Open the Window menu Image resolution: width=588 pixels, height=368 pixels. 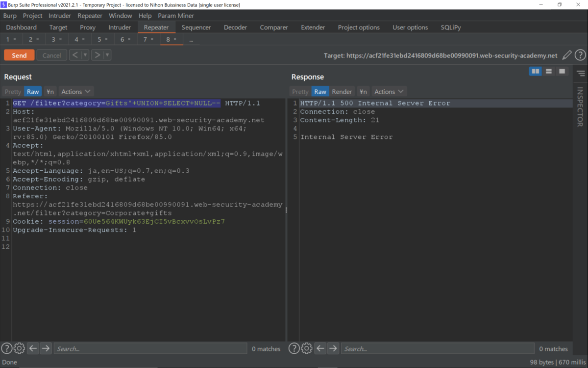point(120,16)
